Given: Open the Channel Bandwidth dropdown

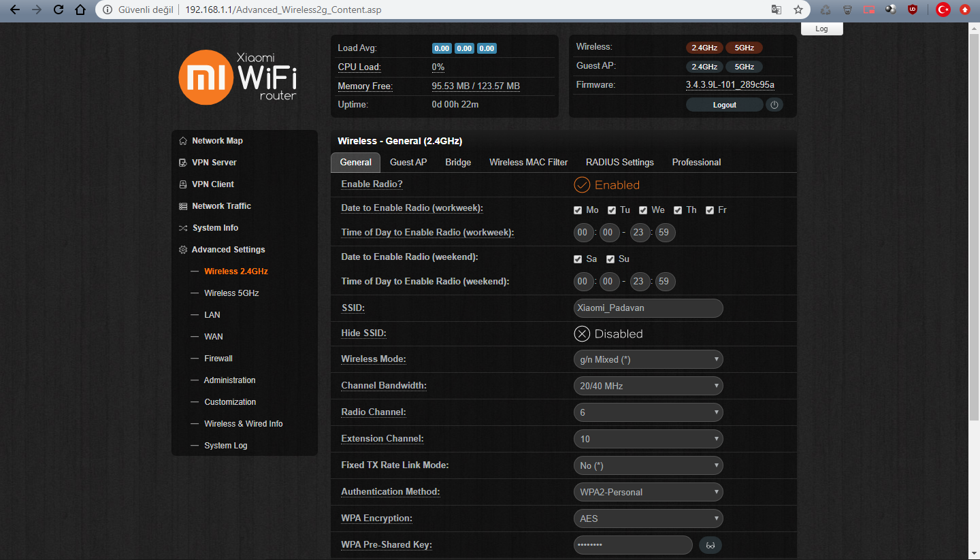Looking at the screenshot, I should click(649, 386).
